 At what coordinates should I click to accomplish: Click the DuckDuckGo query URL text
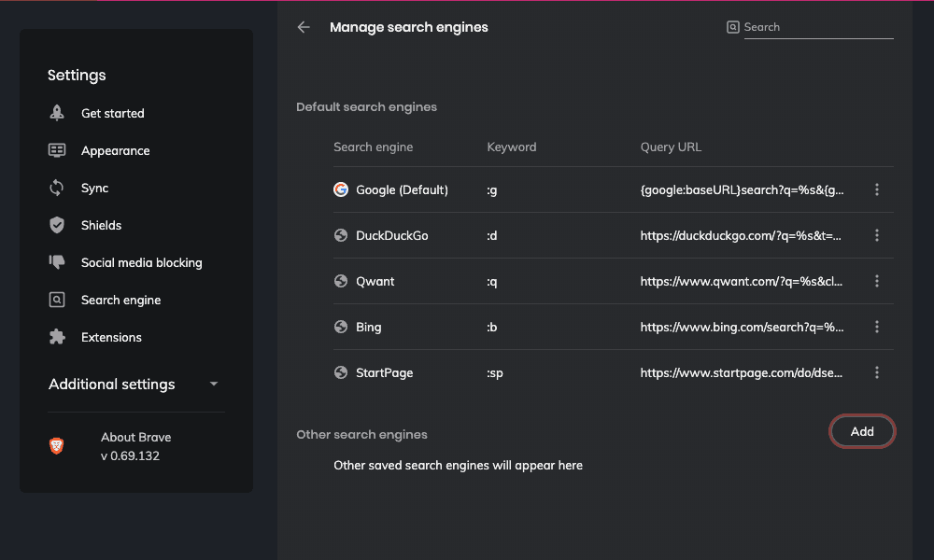pyautogui.click(x=741, y=235)
